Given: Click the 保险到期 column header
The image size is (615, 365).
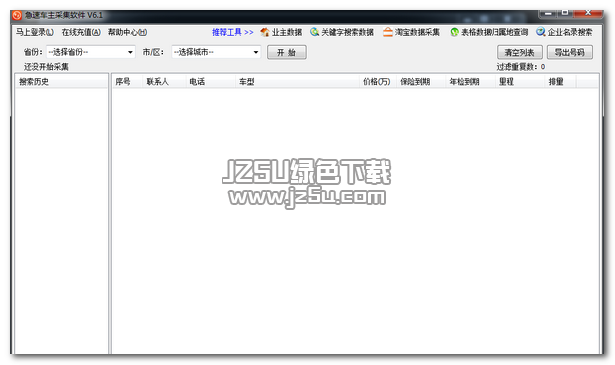Looking at the screenshot, I should 421,82.
